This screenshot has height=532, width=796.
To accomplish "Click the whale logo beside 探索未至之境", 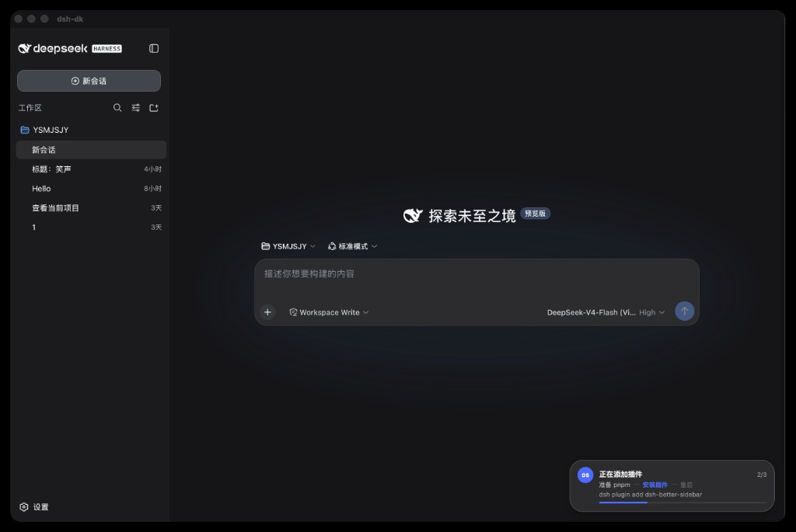I will coord(413,216).
